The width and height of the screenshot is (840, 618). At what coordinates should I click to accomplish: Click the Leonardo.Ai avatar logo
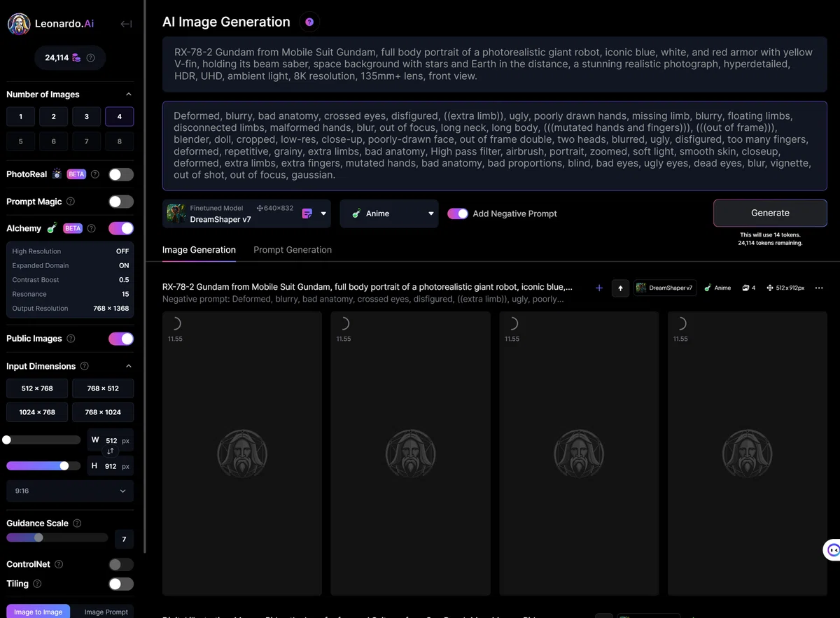coord(19,24)
